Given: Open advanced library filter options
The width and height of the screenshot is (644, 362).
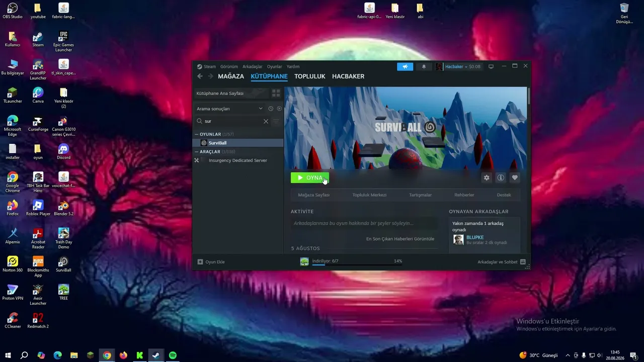Looking at the screenshot, I should tap(276, 121).
